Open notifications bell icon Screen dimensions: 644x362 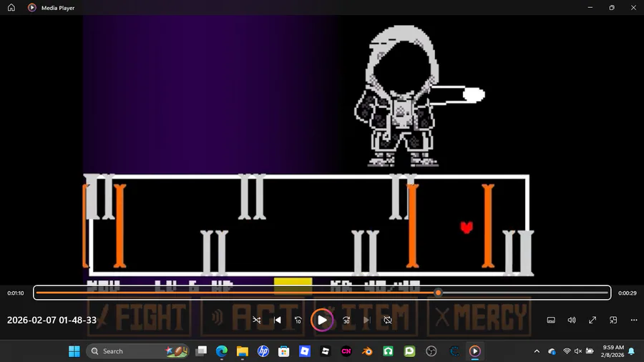(632, 351)
